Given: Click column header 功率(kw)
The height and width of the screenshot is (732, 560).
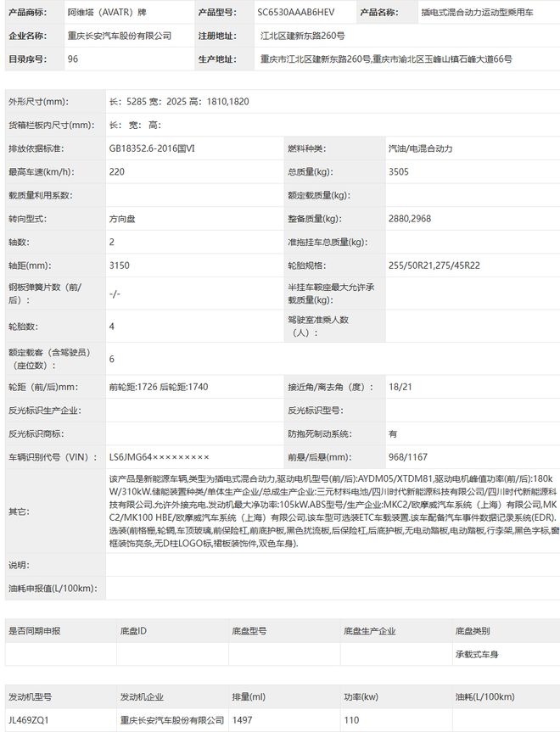Looking at the screenshot, I should (361, 697).
